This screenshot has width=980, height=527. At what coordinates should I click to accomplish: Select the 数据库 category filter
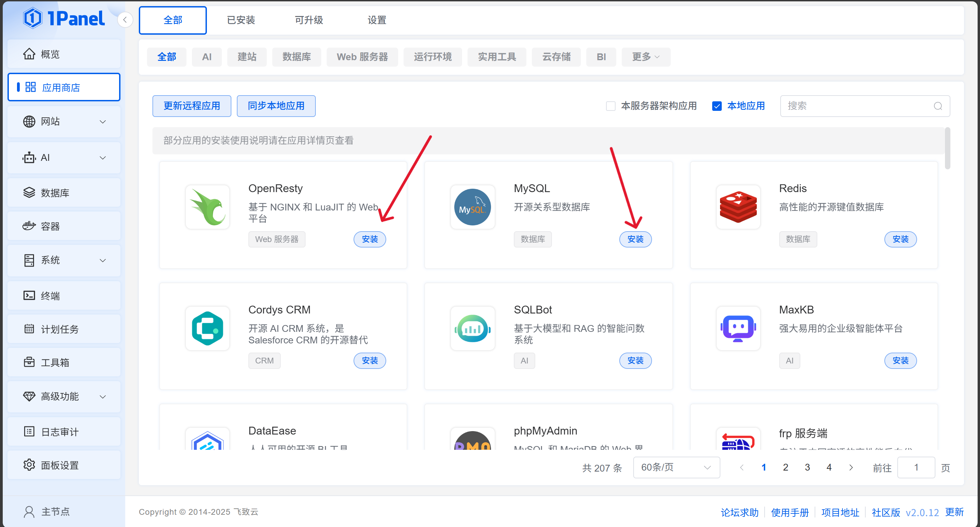[x=296, y=57]
